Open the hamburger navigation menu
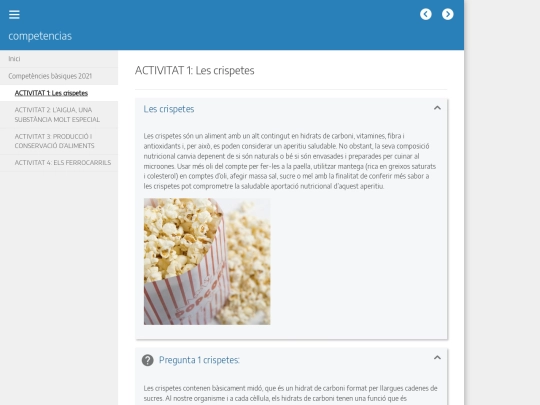 click(x=14, y=14)
